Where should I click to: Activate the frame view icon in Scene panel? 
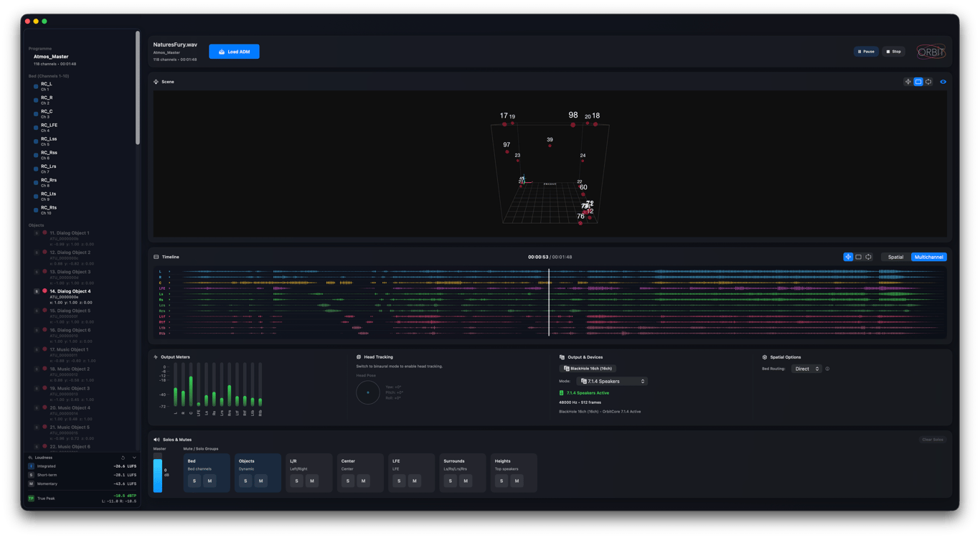[918, 82]
